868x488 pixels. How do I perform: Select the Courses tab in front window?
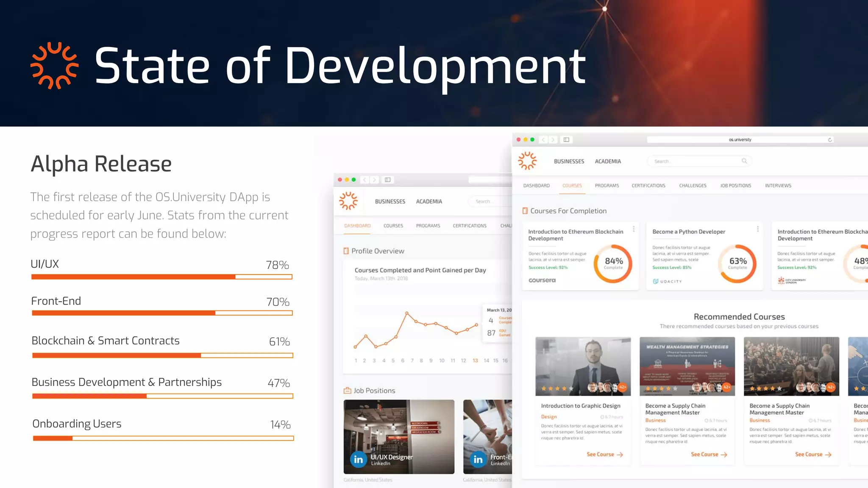coord(572,186)
